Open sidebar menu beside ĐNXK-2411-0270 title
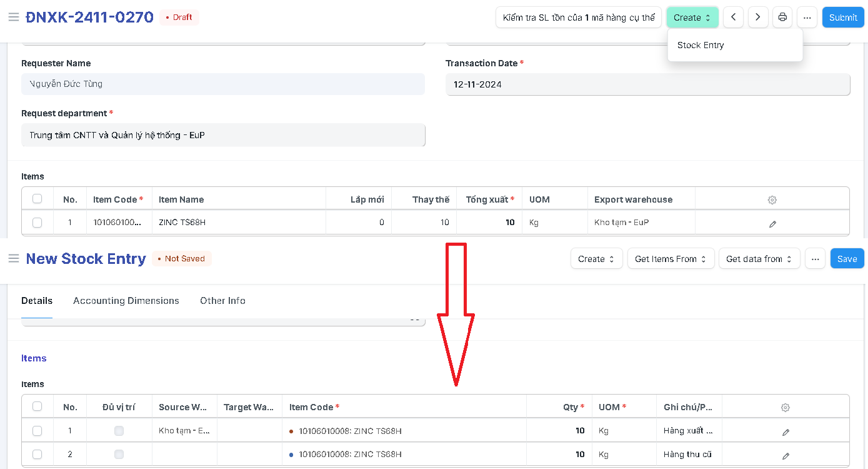Viewport: 868px width, 469px height. click(14, 17)
